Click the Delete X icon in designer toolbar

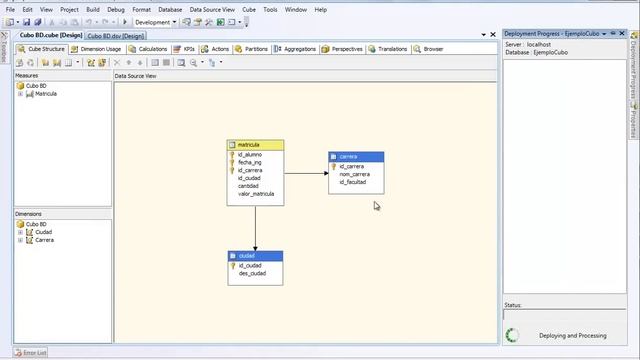tap(117, 62)
